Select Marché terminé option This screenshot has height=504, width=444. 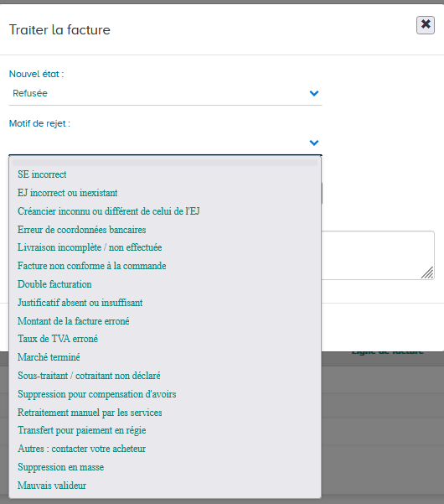(x=165, y=357)
